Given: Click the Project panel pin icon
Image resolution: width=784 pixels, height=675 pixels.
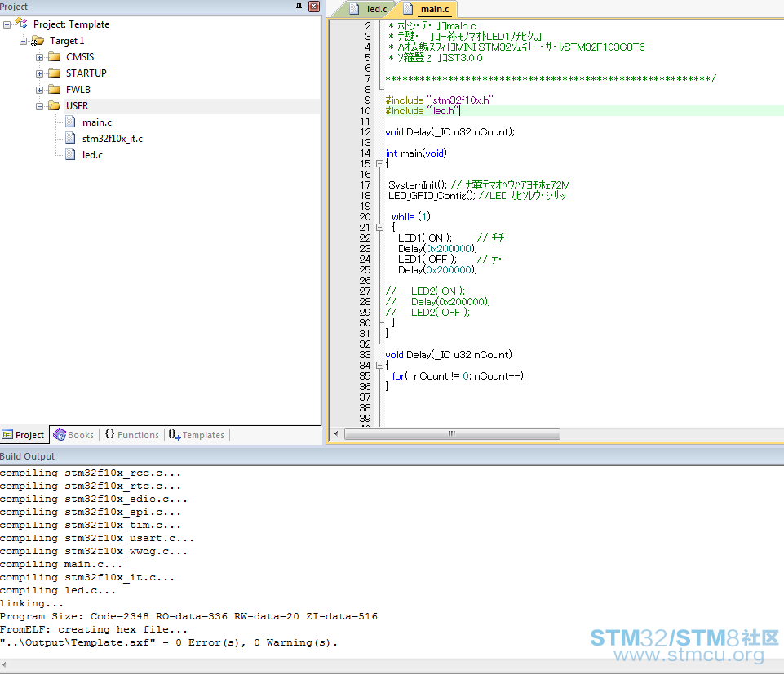Looking at the screenshot, I should [299, 7].
